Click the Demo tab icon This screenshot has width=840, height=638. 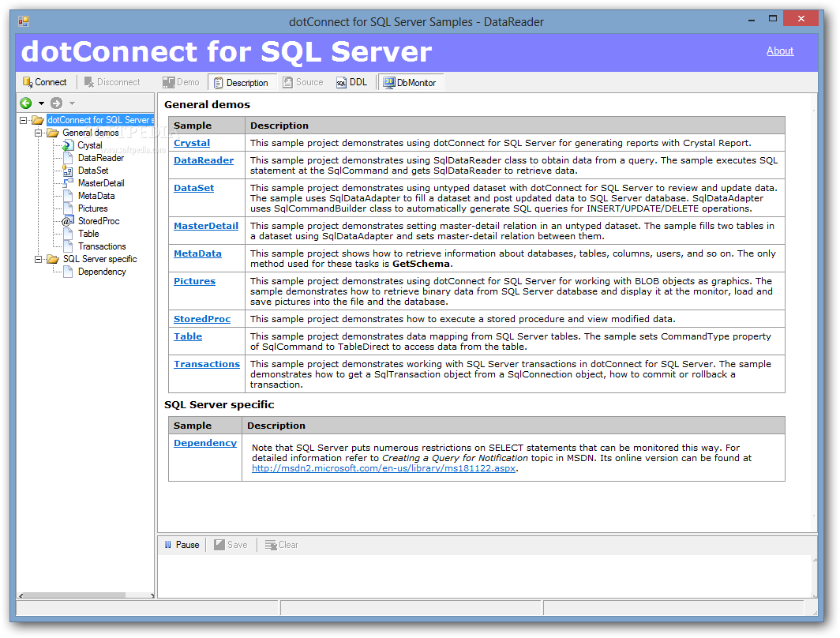[169, 82]
